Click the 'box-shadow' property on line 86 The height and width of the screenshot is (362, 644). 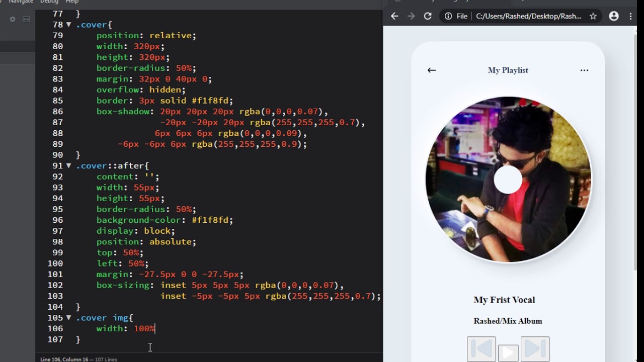(x=123, y=111)
